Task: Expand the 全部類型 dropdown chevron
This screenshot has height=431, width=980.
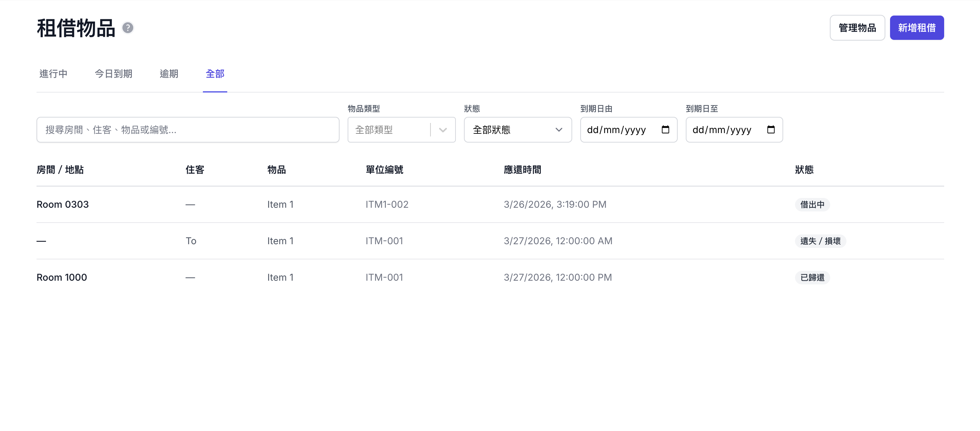Action: coord(442,130)
